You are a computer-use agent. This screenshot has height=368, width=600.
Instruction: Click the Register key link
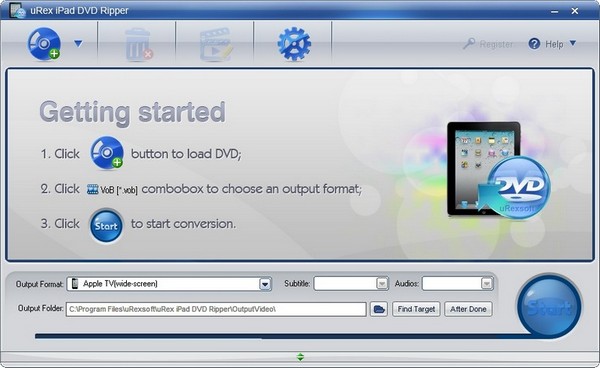coord(488,44)
